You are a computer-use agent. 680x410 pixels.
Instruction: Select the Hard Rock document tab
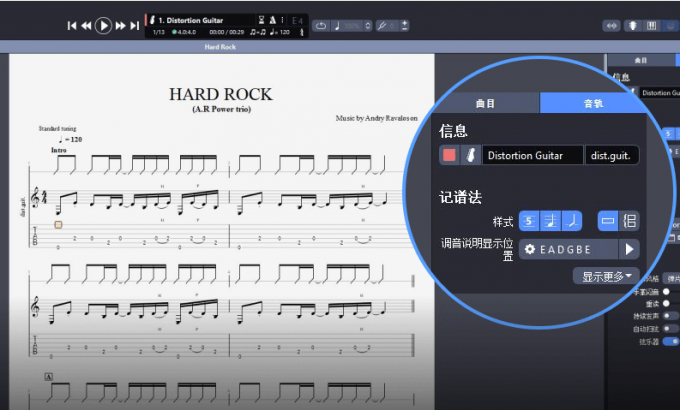point(220,47)
